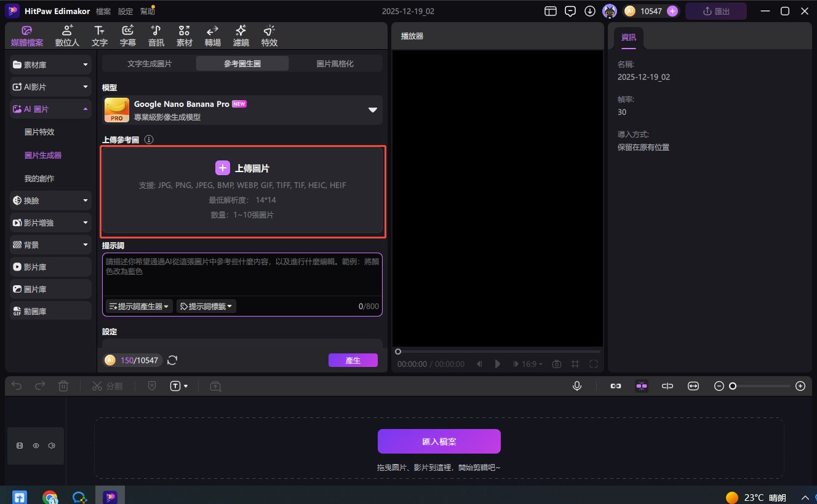Open the 音訊 audio panel
Screen dimensions: 817x504
click(156, 34)
